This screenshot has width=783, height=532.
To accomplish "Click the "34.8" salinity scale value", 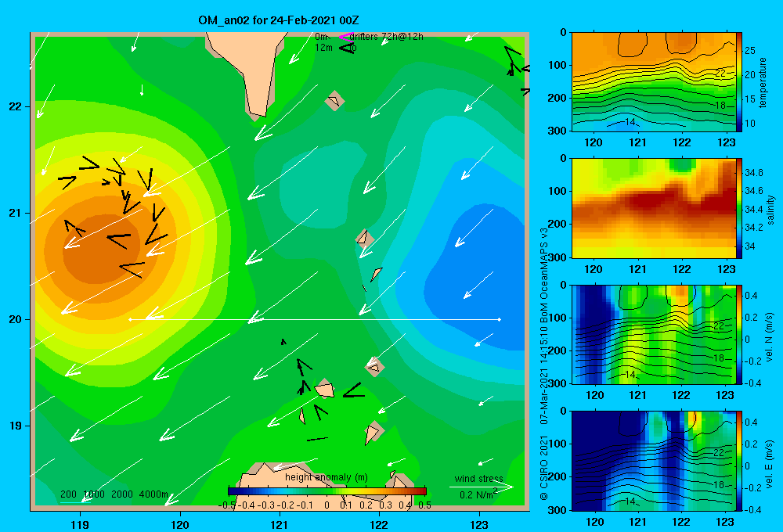I will [x=754, y=173].
